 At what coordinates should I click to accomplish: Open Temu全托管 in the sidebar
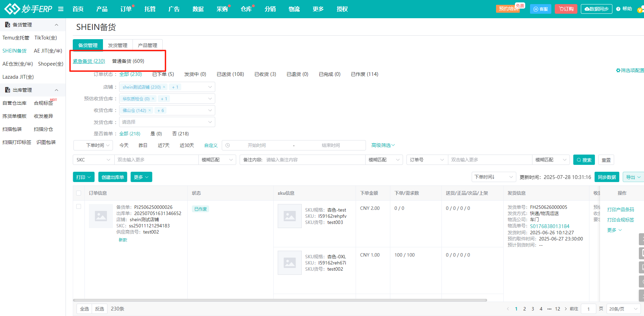tap(16, 38)
